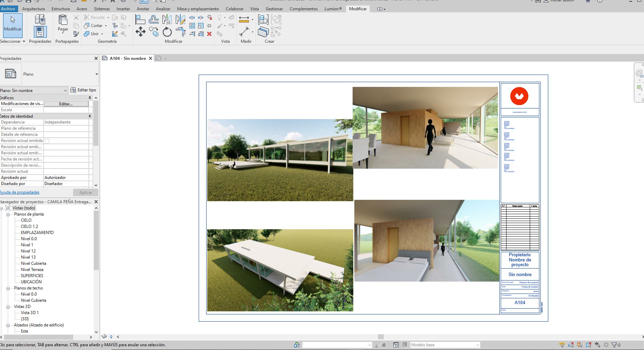Image resolution: width=644 pixels, height=350 pixels.
Task: Check the Revisión actual emitida checkbox
Action: coord(48,140)
